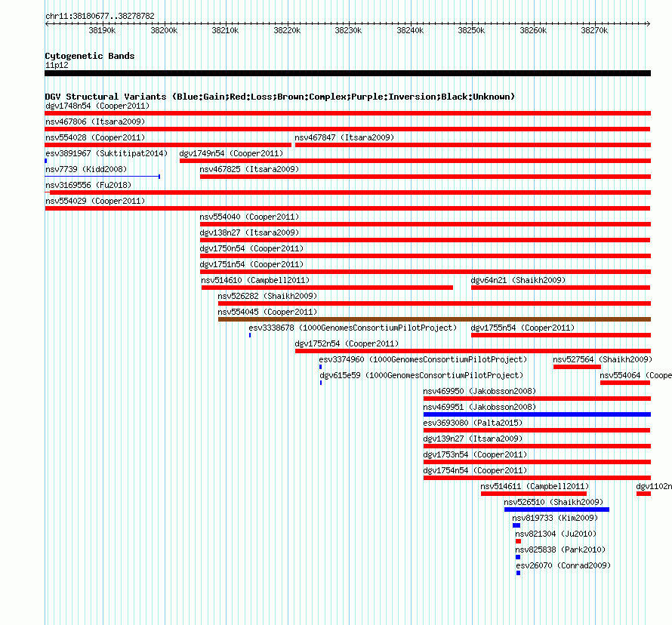Click nsv821304 (Ju2010) label
Viewport: 672px width, 625px height.
[x=556, y=534]
